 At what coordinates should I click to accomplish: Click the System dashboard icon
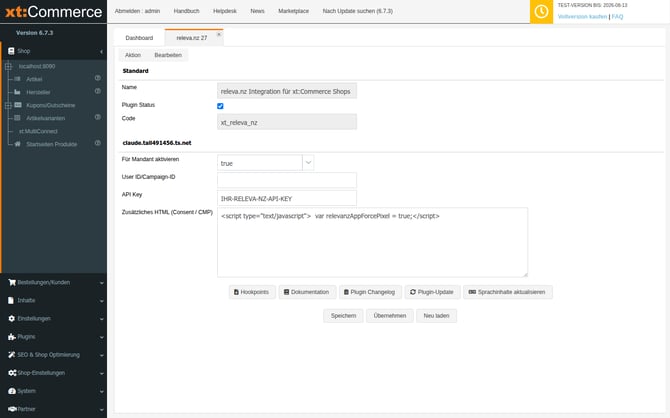12,391
